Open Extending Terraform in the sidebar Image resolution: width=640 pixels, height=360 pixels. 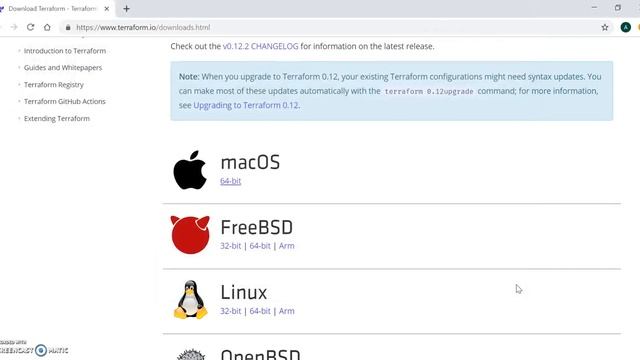(x=57, y=118)
